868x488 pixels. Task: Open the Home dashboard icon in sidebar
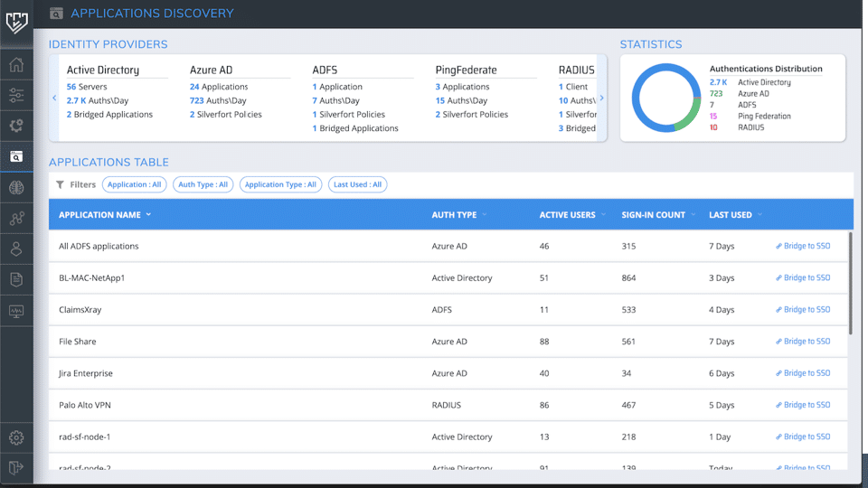click(x=16, y=65)
